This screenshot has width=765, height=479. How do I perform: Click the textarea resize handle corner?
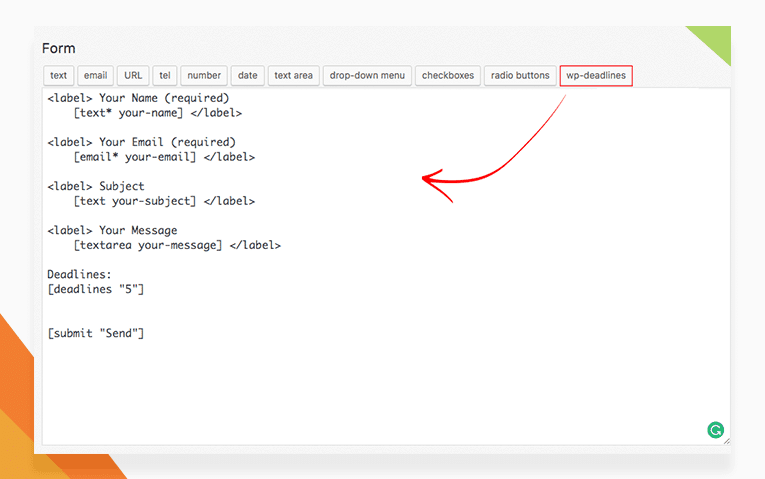[727, 441]
